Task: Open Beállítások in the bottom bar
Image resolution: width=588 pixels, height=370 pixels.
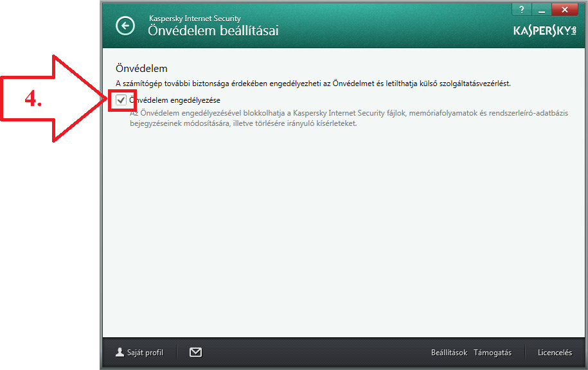Action: pos(449,353)
